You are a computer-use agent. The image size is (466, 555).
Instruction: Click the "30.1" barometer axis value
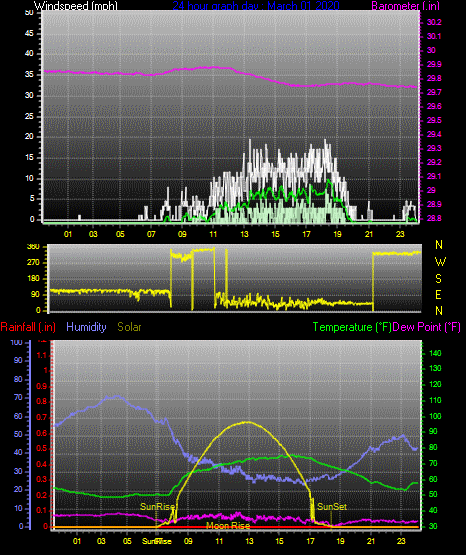click(x=434, y=36)
